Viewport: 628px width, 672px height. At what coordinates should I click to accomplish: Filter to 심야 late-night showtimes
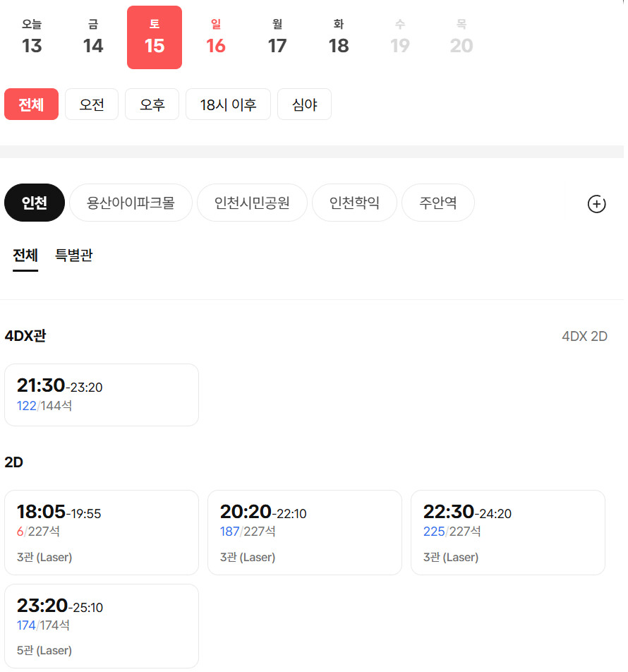[x=304, y=104]
